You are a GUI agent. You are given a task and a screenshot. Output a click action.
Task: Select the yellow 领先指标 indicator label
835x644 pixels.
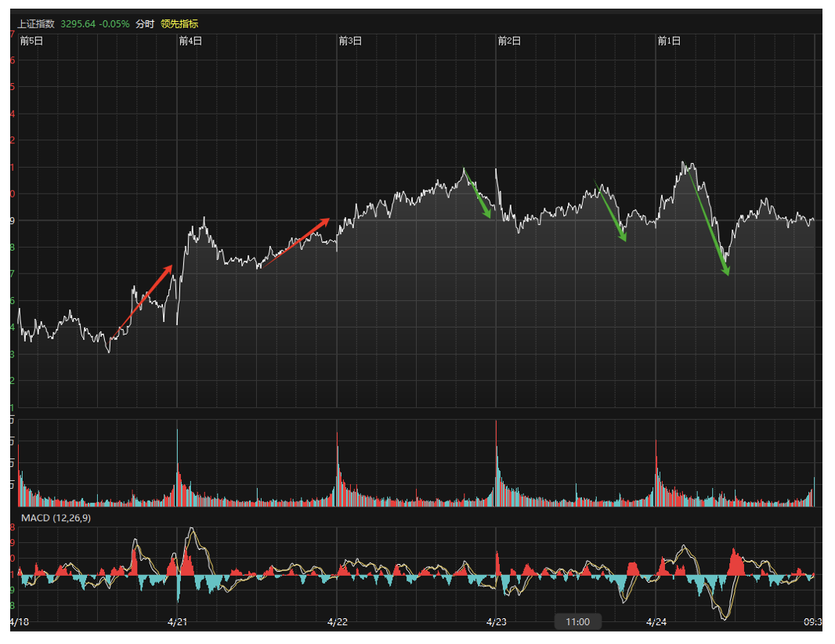pos(179,24)
